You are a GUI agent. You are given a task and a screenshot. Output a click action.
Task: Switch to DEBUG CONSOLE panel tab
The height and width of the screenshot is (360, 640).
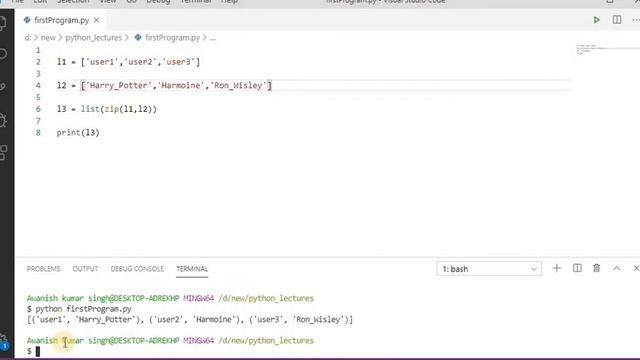pyautogui.click(x=137, y=269)
